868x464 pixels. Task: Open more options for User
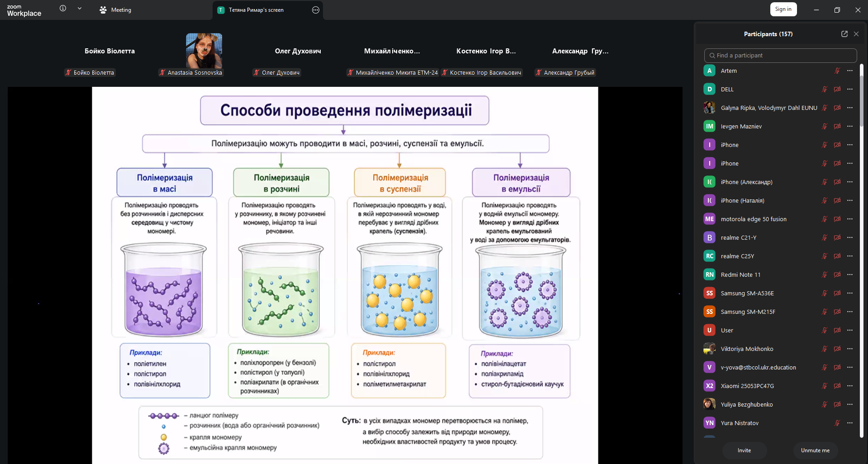coord(850,330)
